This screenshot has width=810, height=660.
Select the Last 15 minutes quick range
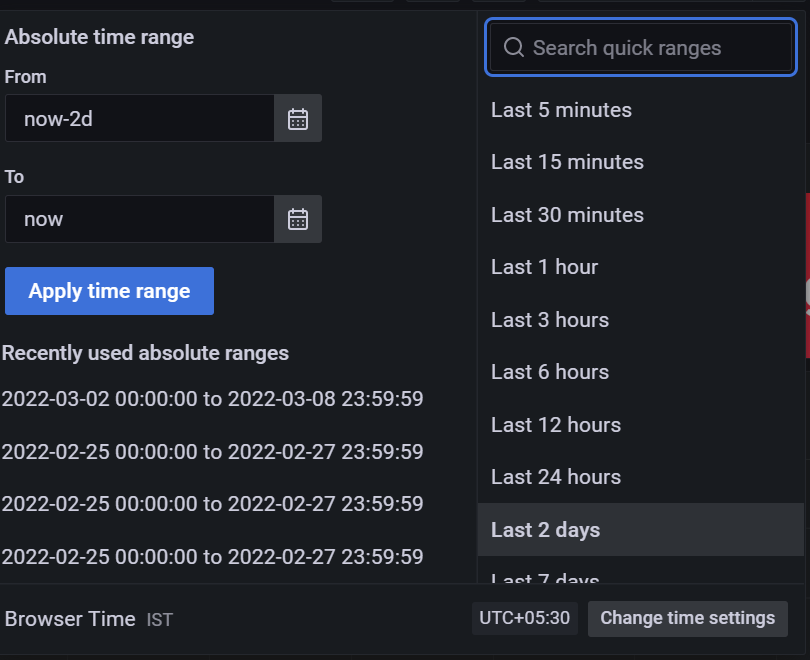coord(567,162)
